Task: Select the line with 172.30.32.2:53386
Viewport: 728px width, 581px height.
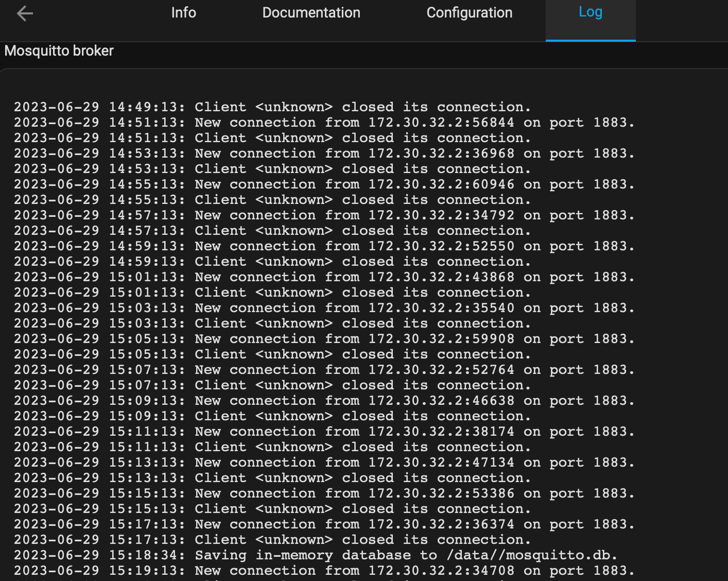Action: tap(324, 493)
